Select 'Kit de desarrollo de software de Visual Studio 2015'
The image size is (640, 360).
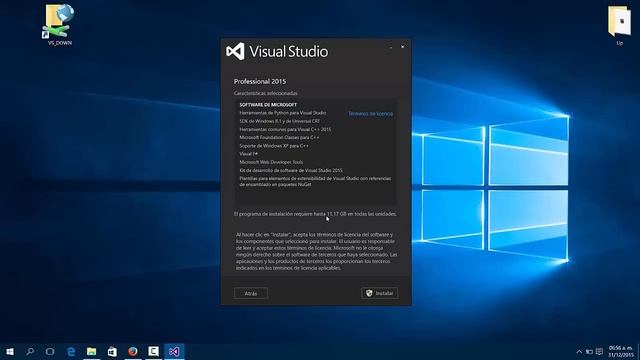(291, 170)
